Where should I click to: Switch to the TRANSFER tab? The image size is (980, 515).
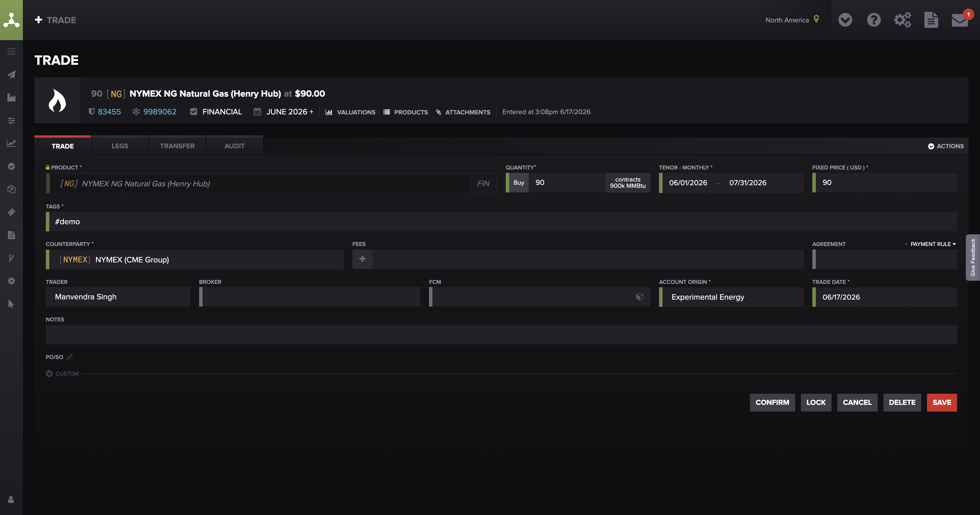coord(177,146)
